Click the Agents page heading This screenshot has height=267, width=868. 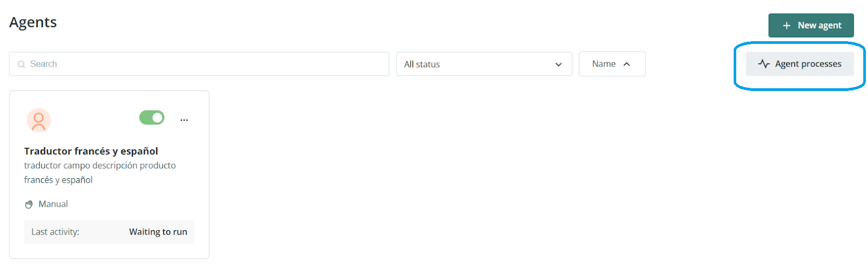[x=33, y=22]
